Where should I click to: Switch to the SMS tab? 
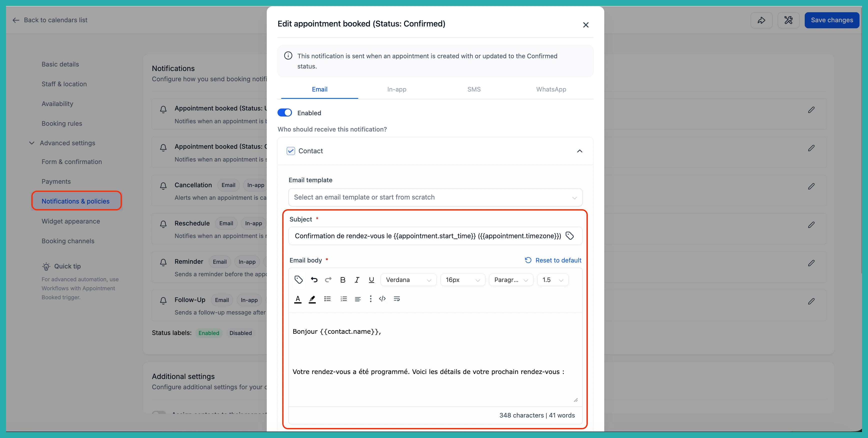(x=474, y=89)
